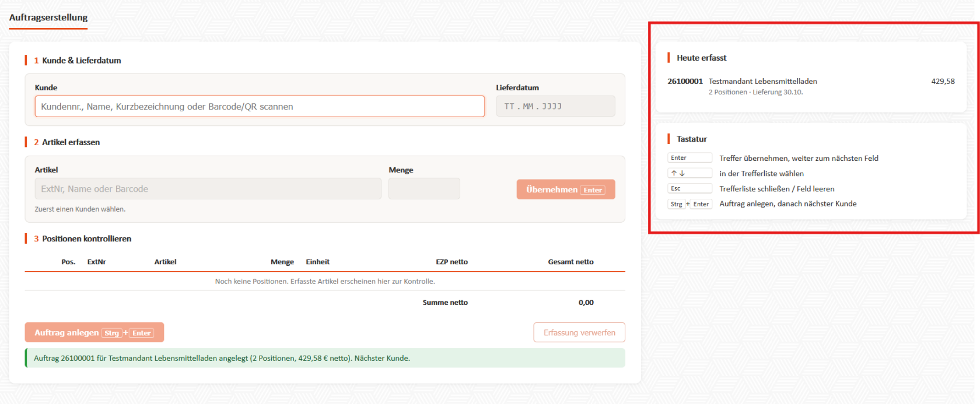Click the Enter badge inside Übernehmen button

point(593,190)
